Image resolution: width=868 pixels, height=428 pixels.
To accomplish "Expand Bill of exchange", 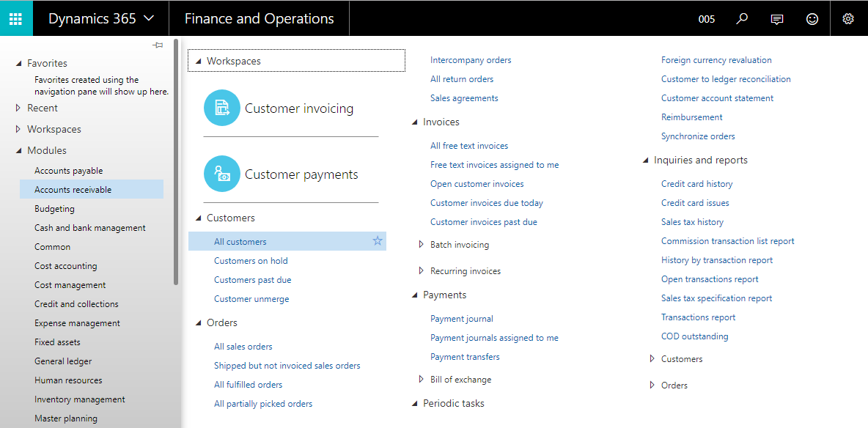I will pos(422,380).
